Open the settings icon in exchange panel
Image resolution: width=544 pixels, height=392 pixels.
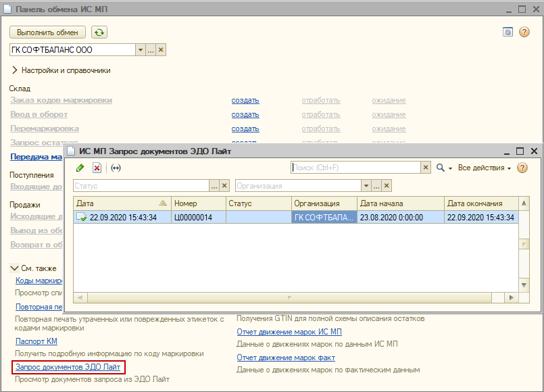click(508, 32)
